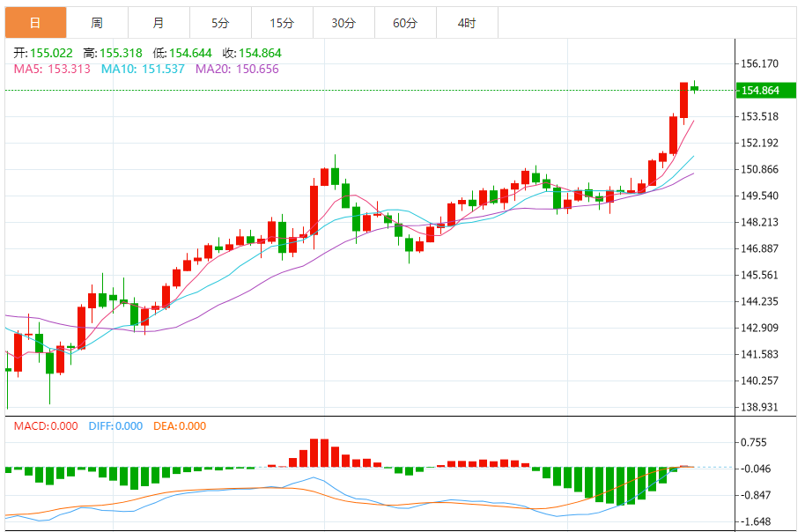Click the MACD:0.000 indicator label
The width and height of the screenshot is (805, 532).
[46, 426]
